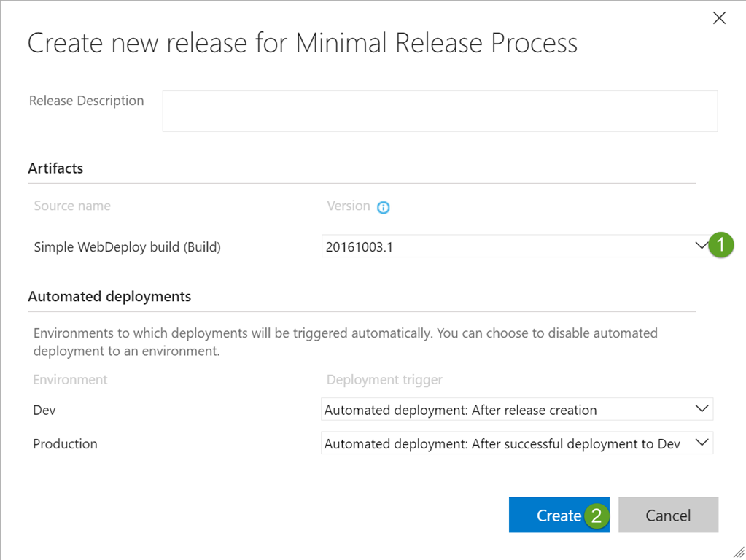Open the Production deployment trigger dropdown
The width and height of the screenshot is (746, 560).
pyautogui.click(x=516, y=443)
